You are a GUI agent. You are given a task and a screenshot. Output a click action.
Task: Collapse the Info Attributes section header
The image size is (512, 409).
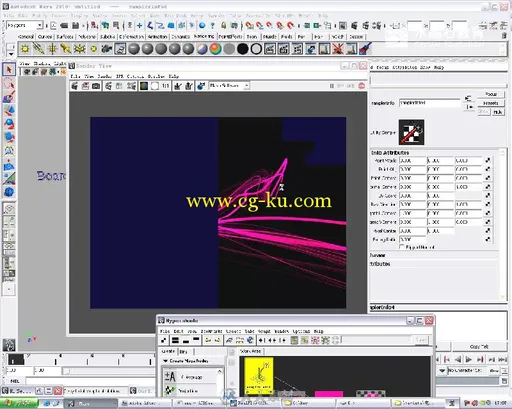[390, 152]
